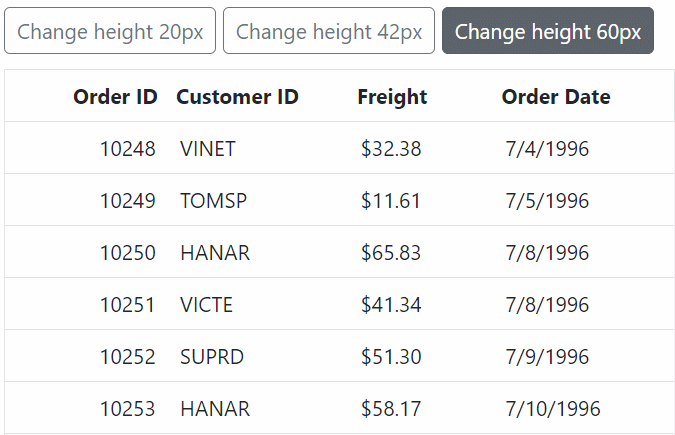Click the Order Date column header
675x435 pixels.
point(556,97)
